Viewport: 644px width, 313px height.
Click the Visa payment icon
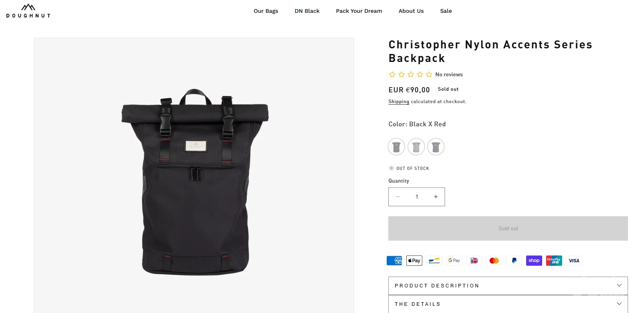click(574, 261)
